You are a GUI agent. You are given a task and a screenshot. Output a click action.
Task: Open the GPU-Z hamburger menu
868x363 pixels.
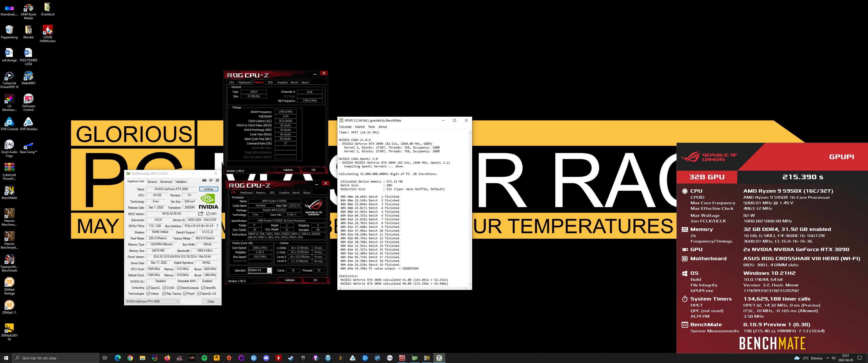217,180
